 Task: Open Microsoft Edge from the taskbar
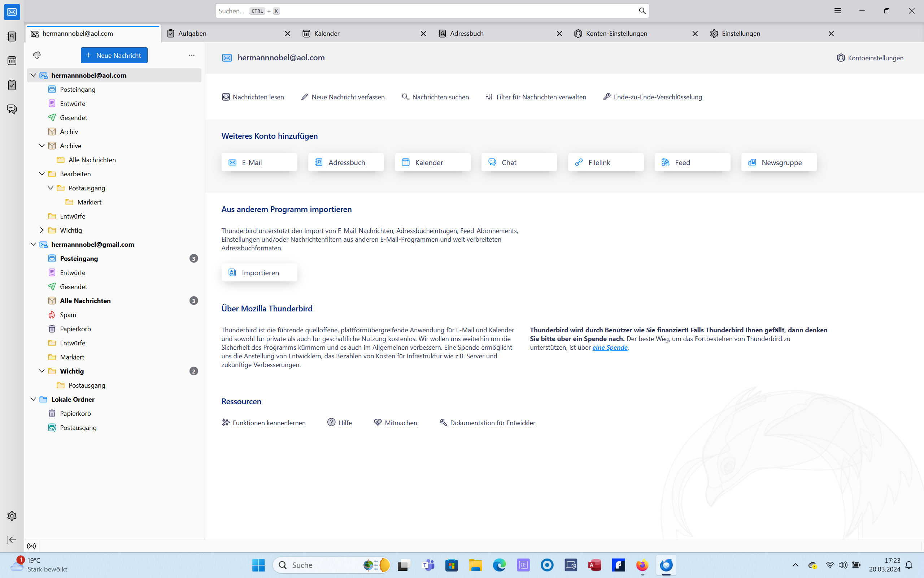[500, 565]
